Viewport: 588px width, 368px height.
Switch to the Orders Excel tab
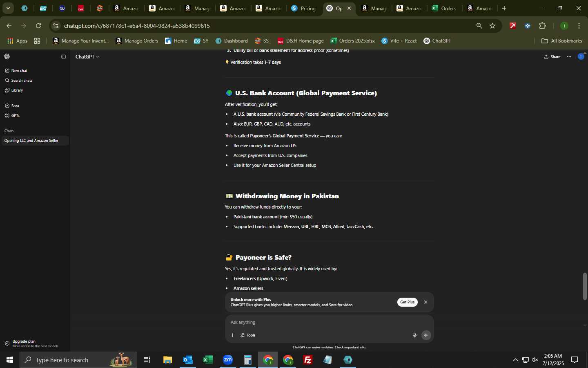coord(444,8)
